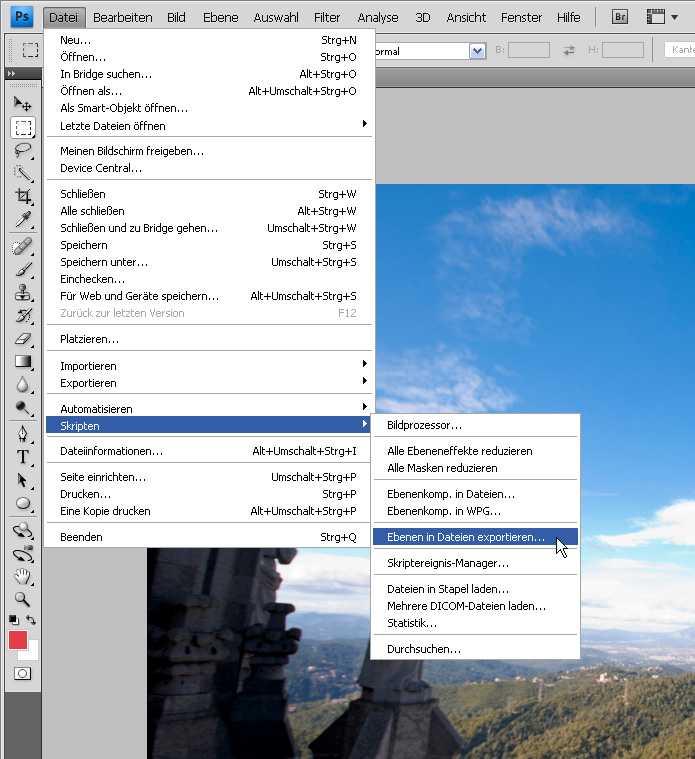Choose Für Web und Geräte speichern…
Screen dimensions: 695x759
[209, 296]
